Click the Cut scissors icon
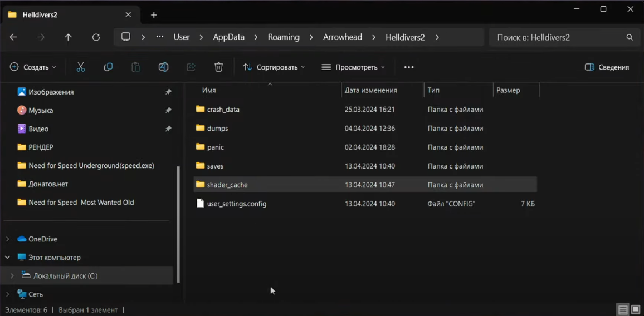This screenshot has width=644, height=316. coord(80,67)
